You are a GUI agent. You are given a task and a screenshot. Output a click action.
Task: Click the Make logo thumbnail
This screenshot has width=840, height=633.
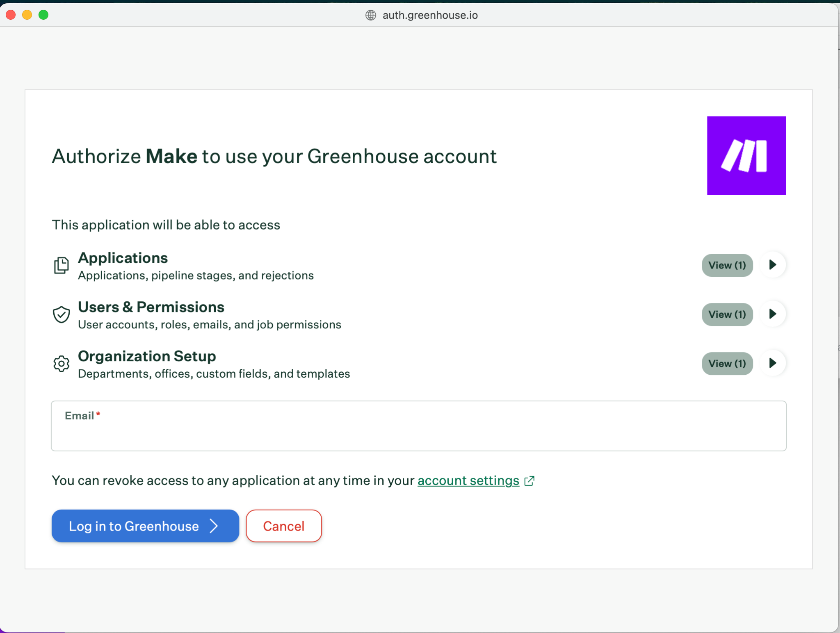pos(746,155)
